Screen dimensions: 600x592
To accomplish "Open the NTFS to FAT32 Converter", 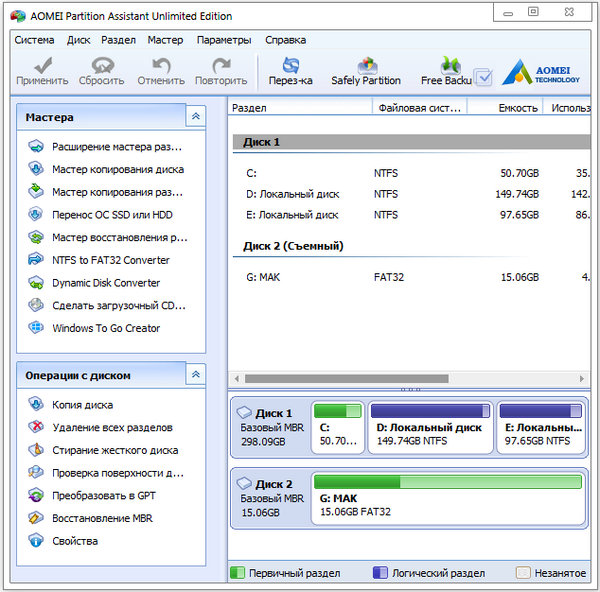I will (x=110, y=260).
